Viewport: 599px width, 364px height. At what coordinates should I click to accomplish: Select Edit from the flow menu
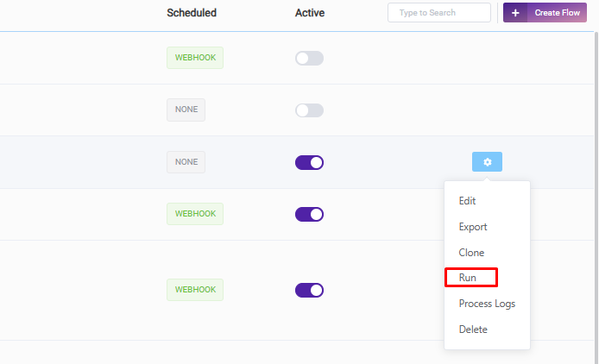(467, 201)
